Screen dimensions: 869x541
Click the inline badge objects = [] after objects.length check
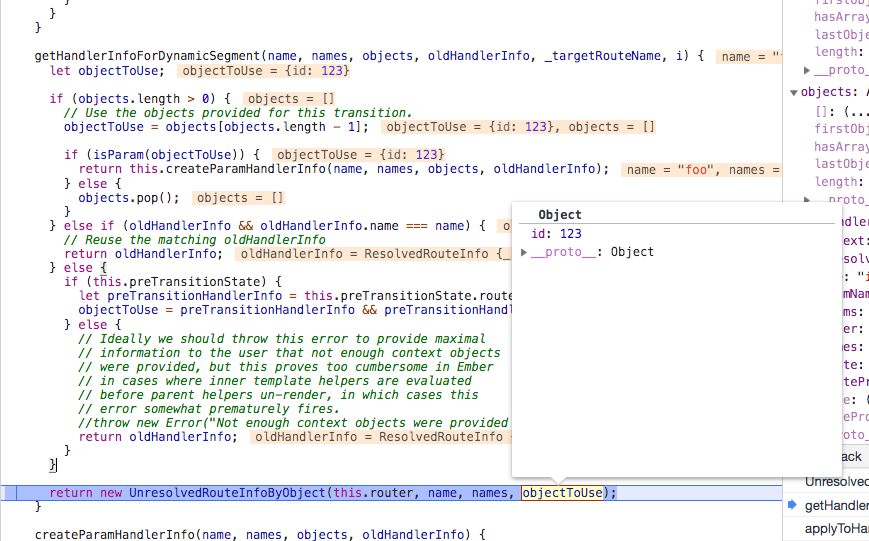coord(290,99)
